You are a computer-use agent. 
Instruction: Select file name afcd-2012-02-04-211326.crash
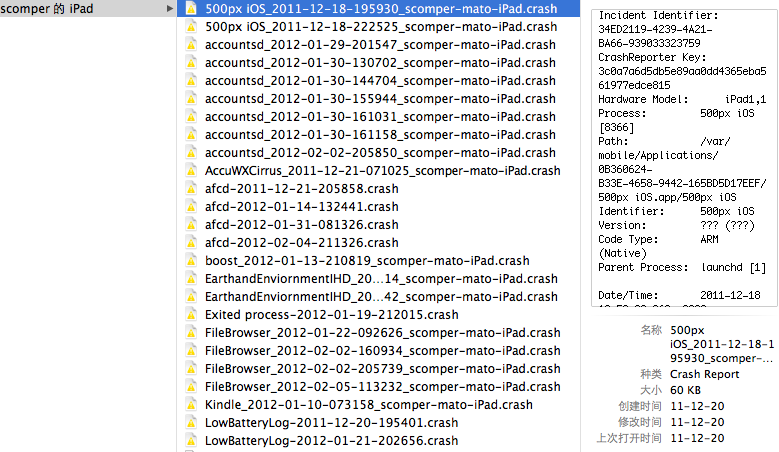click(x=302, y=243)
